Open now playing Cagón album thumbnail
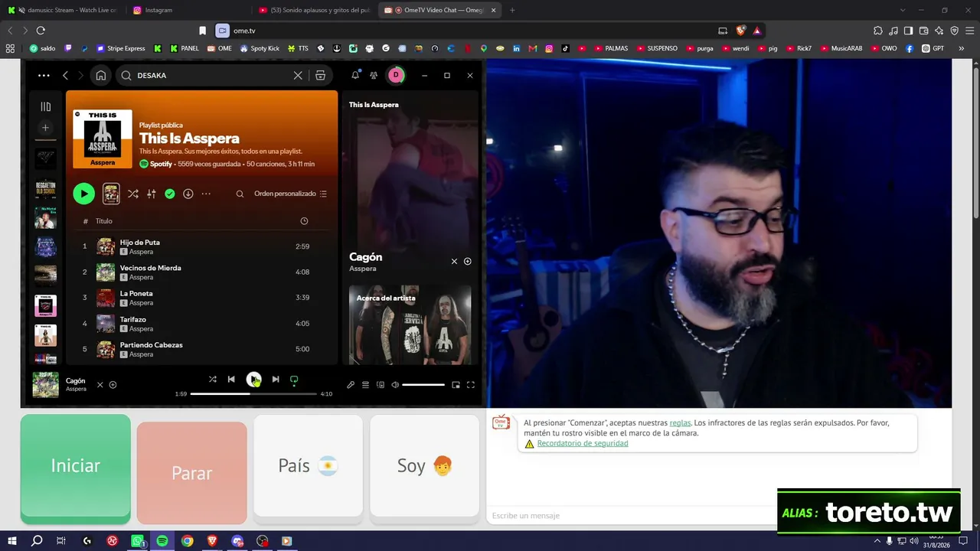The height and width of the screenshot is (551, 980). 46,385
